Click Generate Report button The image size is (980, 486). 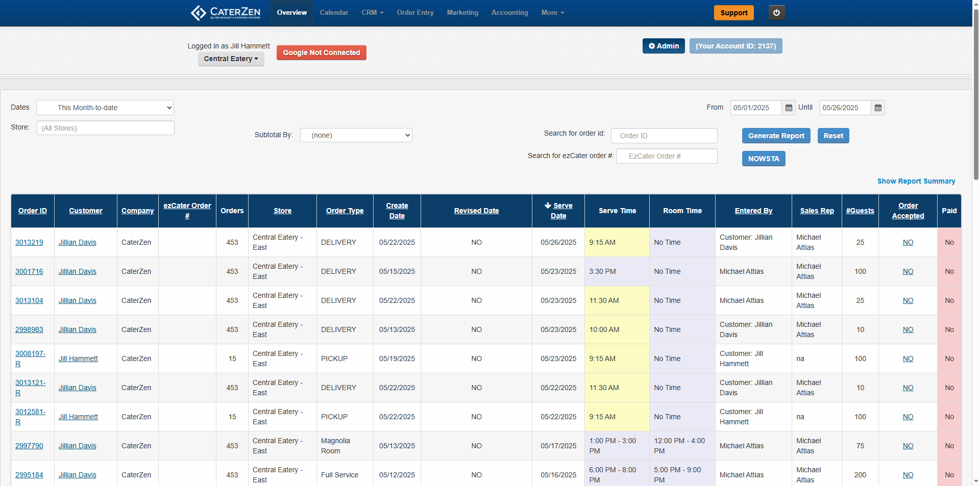(776, 136)
